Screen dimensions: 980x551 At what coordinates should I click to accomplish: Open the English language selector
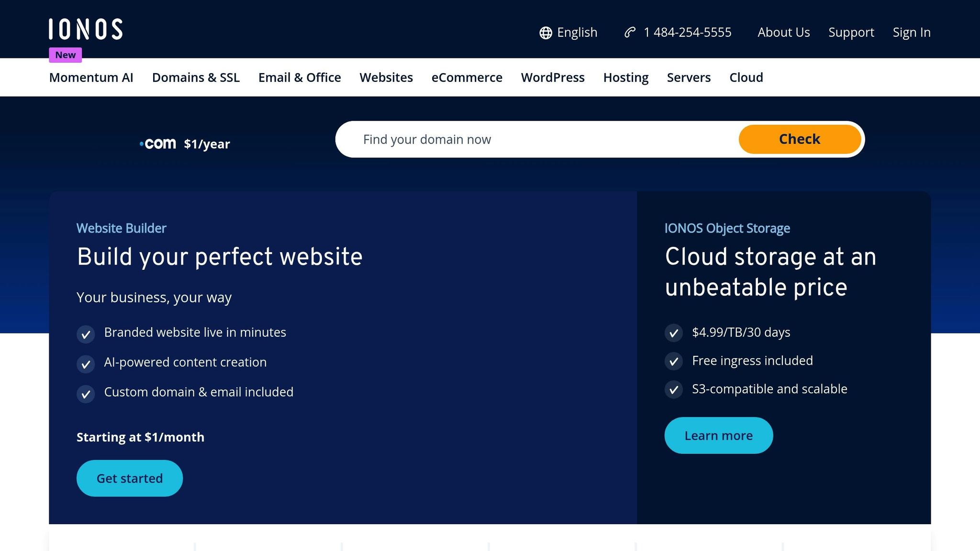(x=577, y=33)
